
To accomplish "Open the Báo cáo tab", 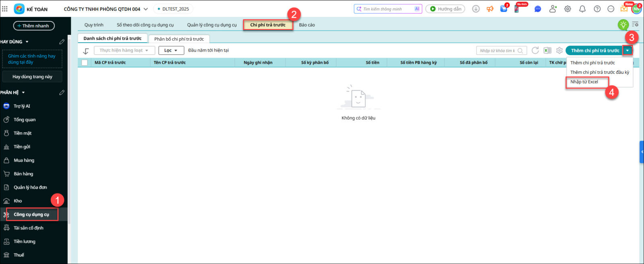I will pyautogui.click(x=307, y=25).
